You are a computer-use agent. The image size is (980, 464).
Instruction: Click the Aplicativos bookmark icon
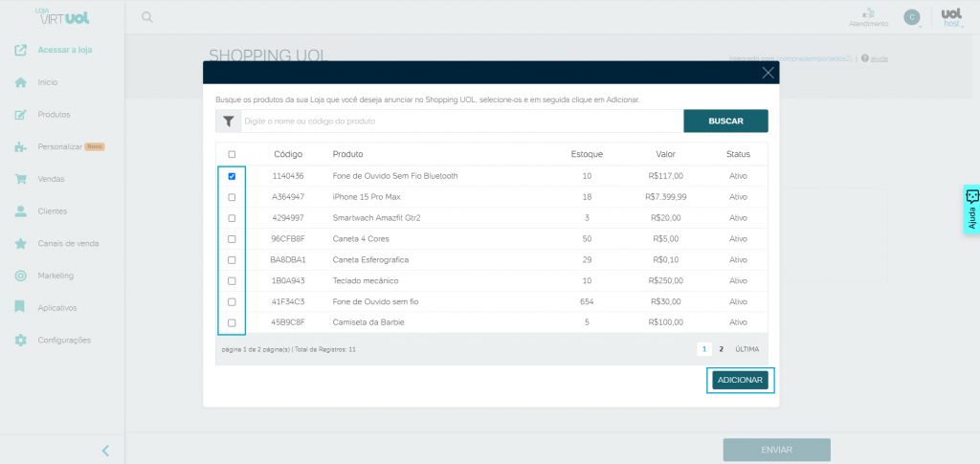[x=21, y=308]
